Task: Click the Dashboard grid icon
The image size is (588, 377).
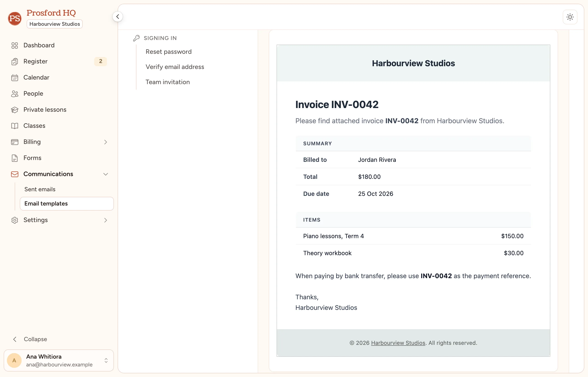Action: [x=15, y=45]
